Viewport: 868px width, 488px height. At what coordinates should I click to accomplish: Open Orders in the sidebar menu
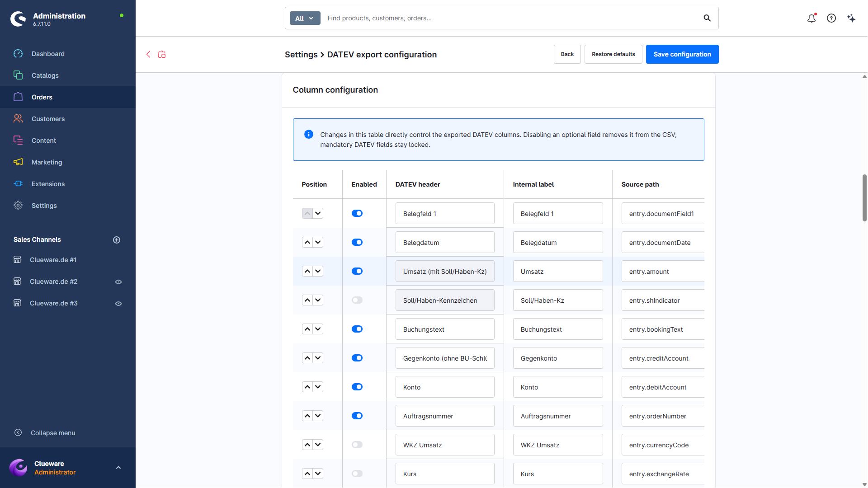(68, 97)
